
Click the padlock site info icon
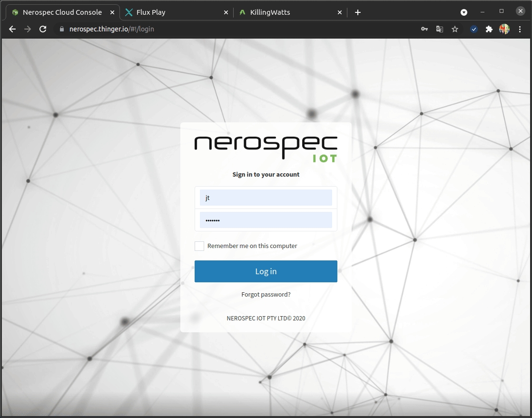click(61, 29)
